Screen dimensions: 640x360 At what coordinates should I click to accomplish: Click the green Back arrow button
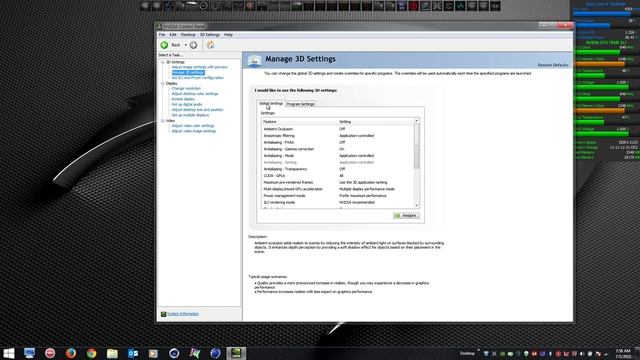(x=164, y=45)
